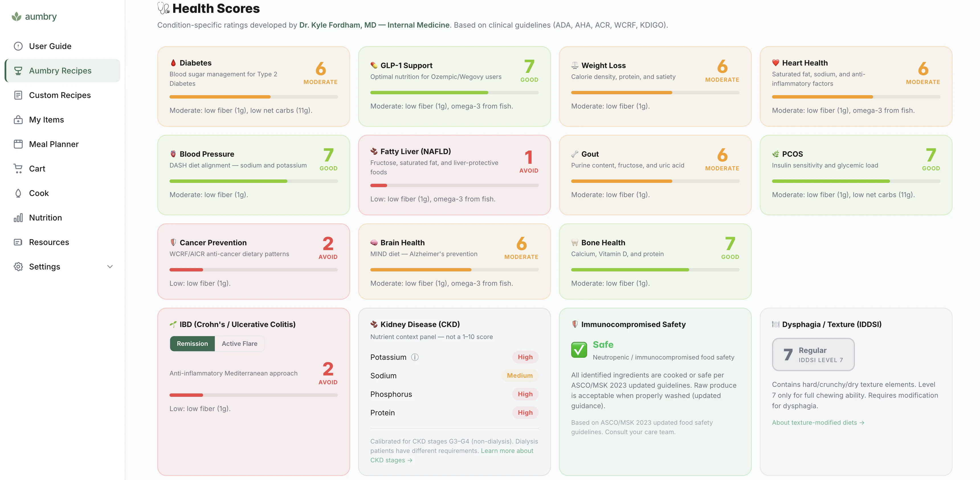Expand the Settings chevron arrow
Screen dimensions: 980x480
click(x=110, y=267)
